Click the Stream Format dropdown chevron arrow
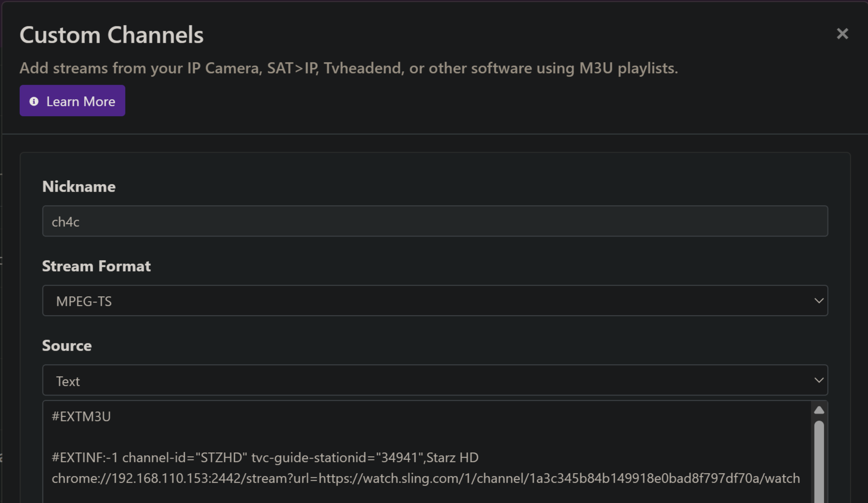Screen dimensions: 868x503 [818, 301]
